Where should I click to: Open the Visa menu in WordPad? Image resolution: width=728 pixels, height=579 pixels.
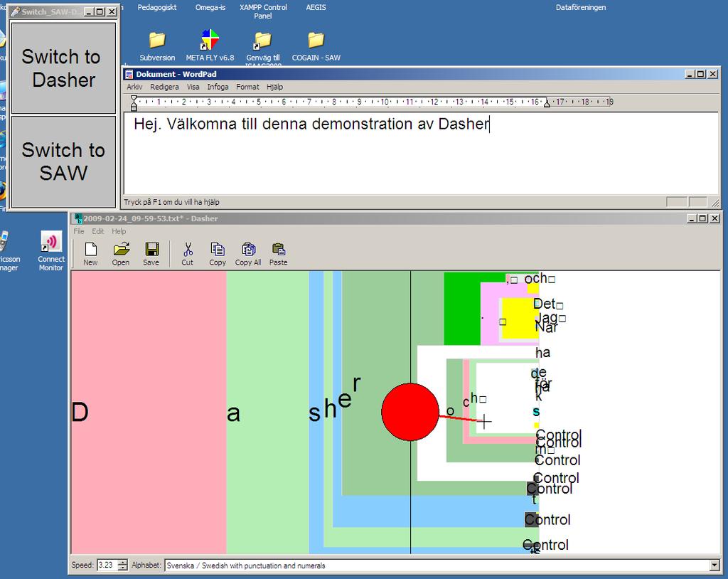pyautogui.click(x=193, y=87)
